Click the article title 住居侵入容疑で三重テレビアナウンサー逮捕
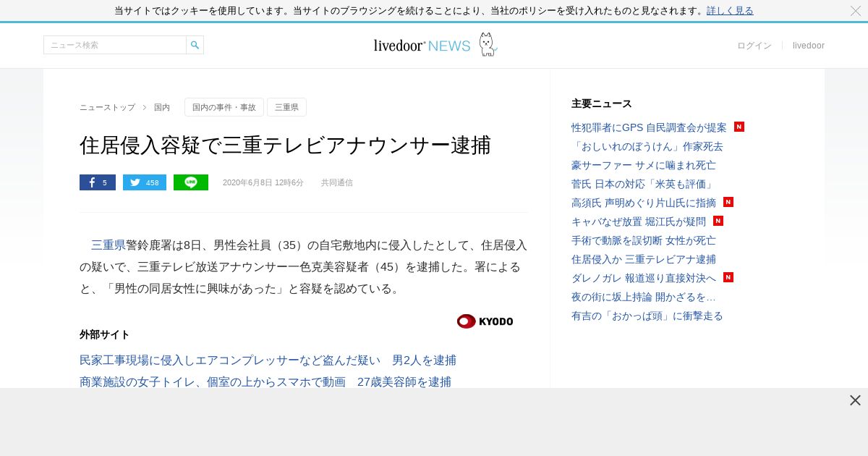The height and width of the screenshot is (456, 868). 285,145
